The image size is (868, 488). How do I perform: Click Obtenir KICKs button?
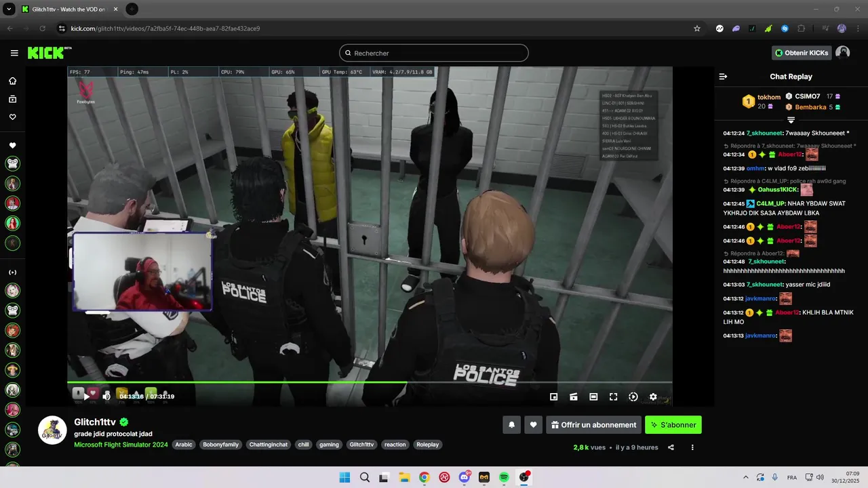[x=802, y=53]
